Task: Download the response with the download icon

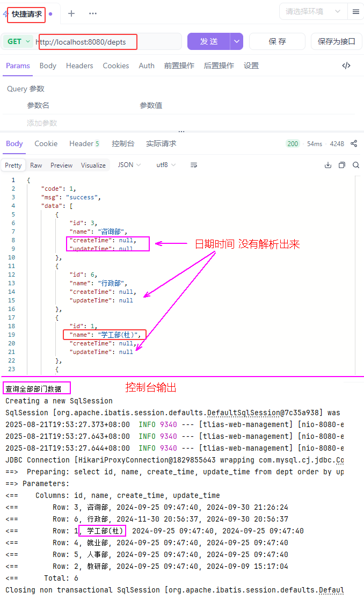Action: pyautogui.click(x=328, y=165)
